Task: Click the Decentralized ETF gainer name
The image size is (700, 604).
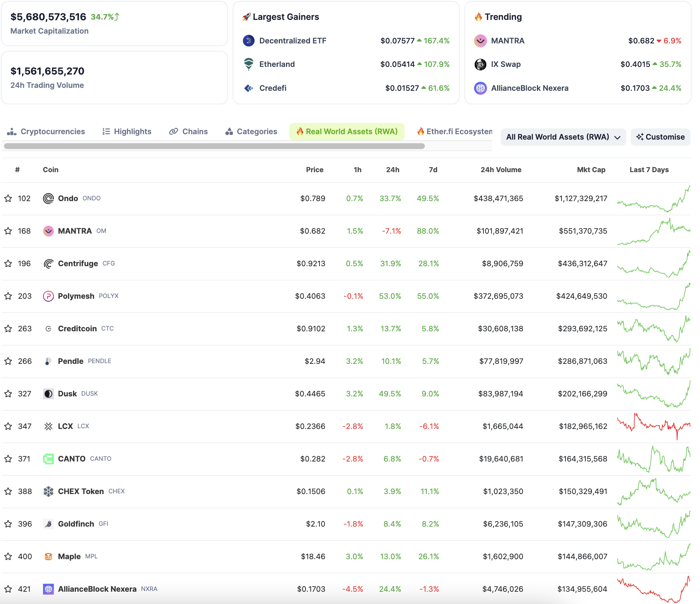Action: tap(293, 41)
